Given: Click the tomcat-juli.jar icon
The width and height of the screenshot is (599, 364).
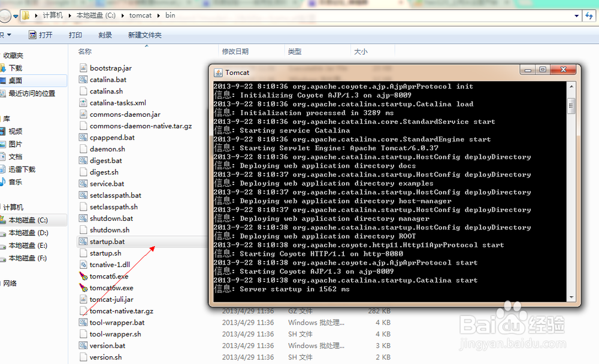Looking at the screenshot, I should click(83, 299).
